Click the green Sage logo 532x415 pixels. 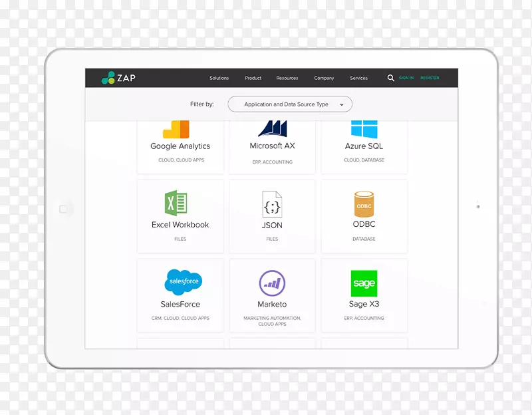(x=364, y=283)
